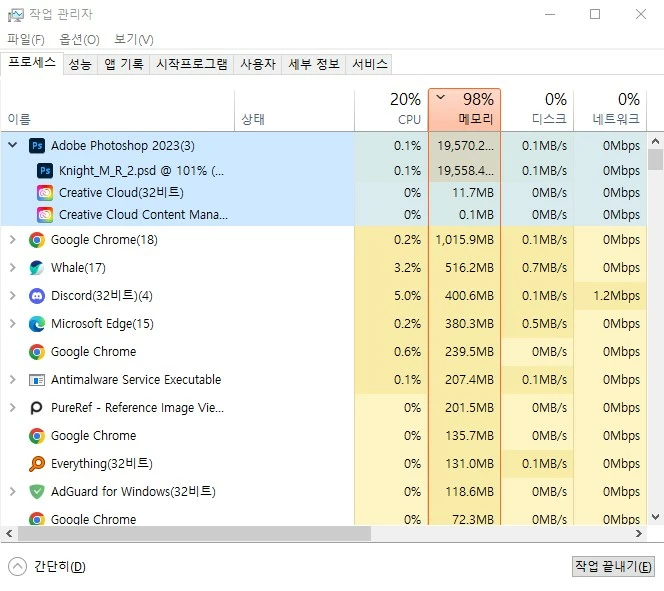Viewport: 664px width, 591px height.
Task: Click the 1.2Mbps network value
Action: 617,296
